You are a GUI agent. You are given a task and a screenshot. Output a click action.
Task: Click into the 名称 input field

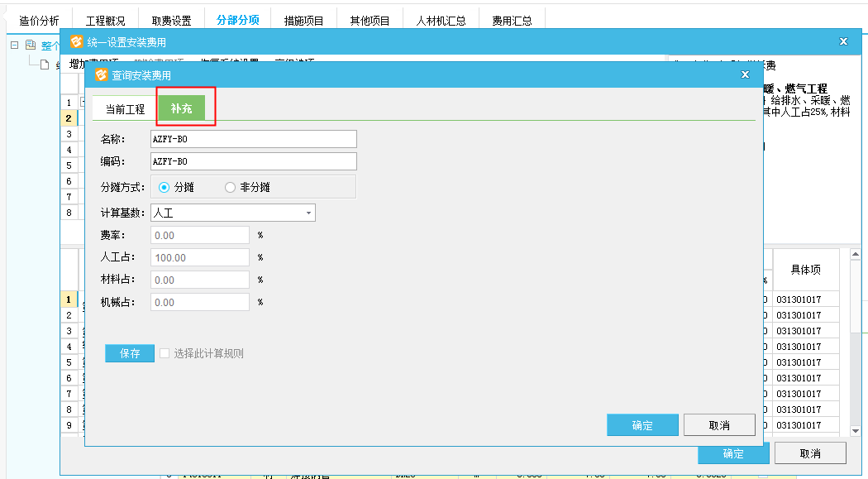(x=253, y=139)
